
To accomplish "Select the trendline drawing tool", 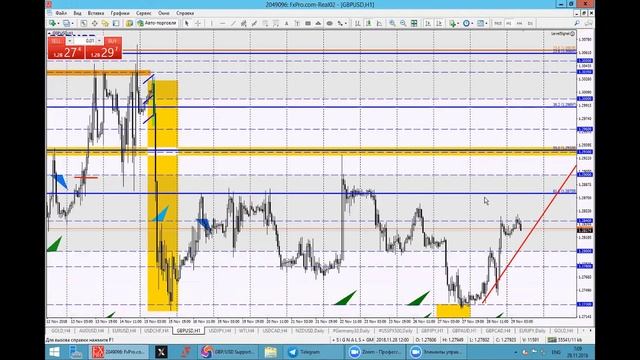I will [233, 23].
